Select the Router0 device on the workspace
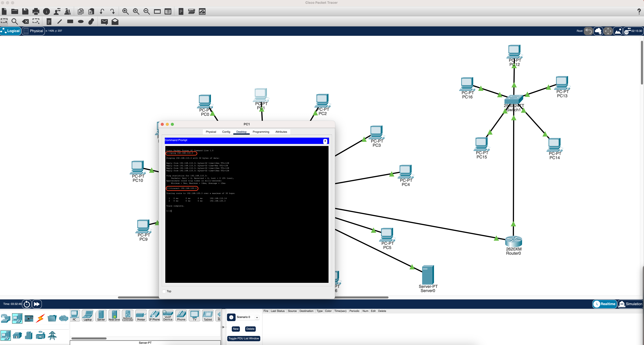The height and width of the screenshot is (345, 644). tap(513, 241)
